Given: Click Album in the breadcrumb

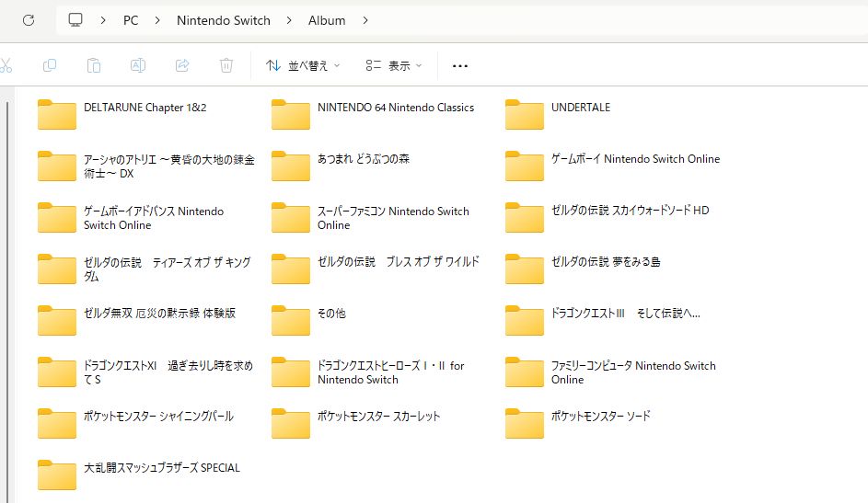Looking at the screenshot, I should [x=327, y=20].
